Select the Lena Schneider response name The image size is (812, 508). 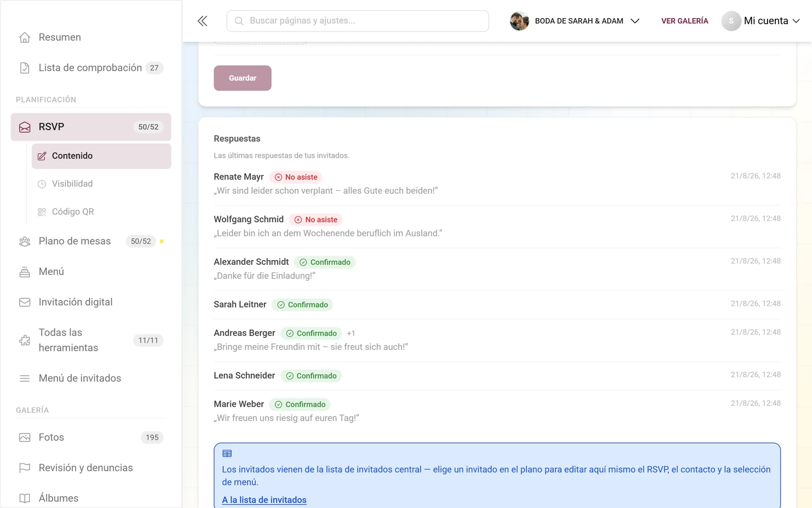point(244,375)
